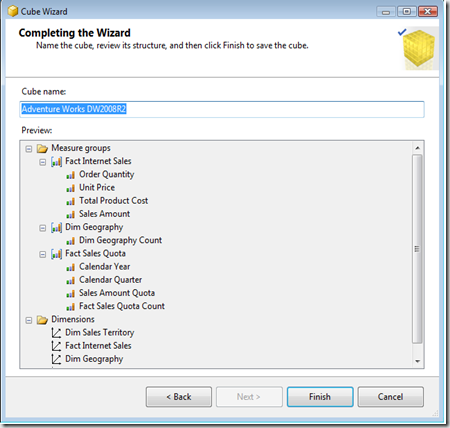Click the preview scrollbar down arrow
Screen dimensions: 450x428
(417, 361)
